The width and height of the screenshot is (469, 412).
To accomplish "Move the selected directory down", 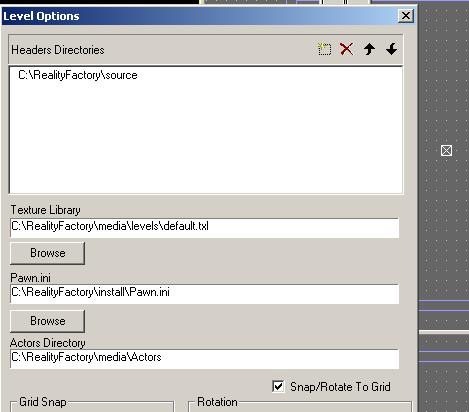I will click(x=391, y=49).
